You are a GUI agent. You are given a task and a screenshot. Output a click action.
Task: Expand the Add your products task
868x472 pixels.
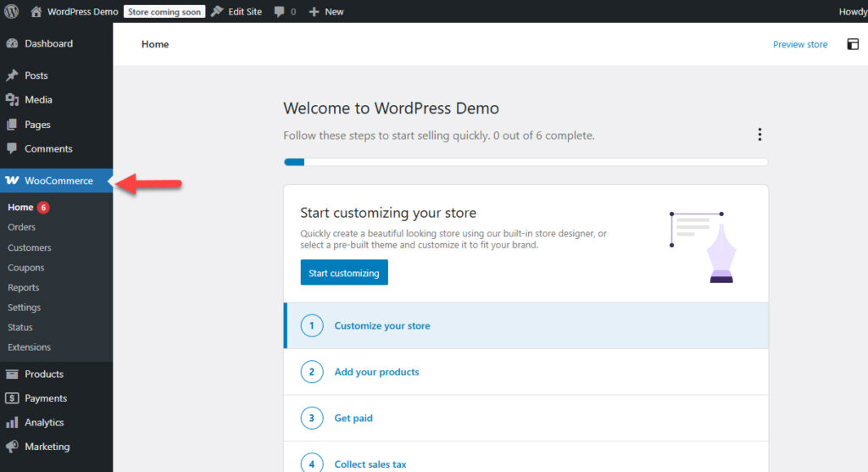tap(526, 372)
